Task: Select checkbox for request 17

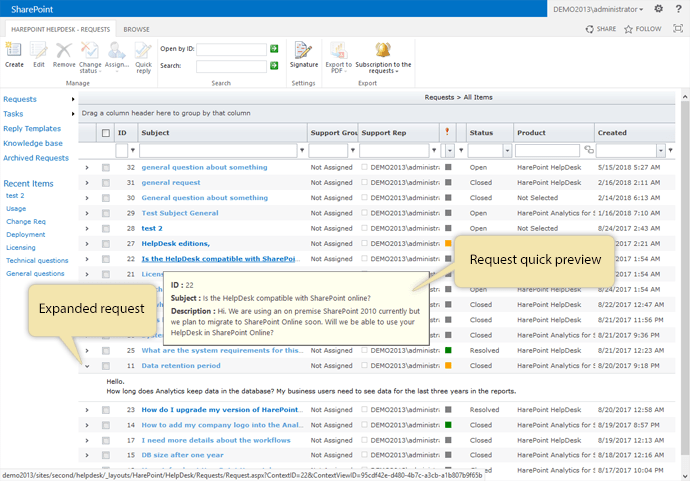Action: [x=106, y=441]
